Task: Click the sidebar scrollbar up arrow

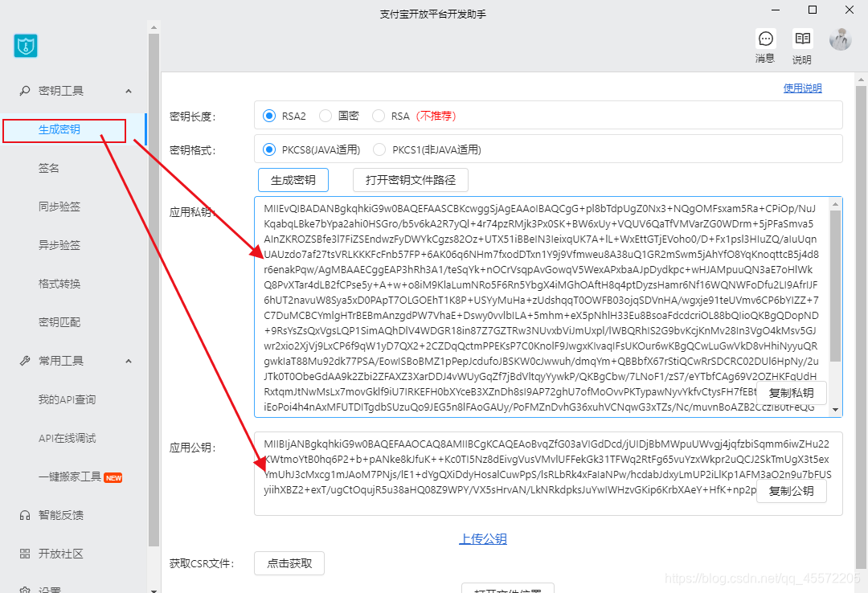Action: [154, 27]
